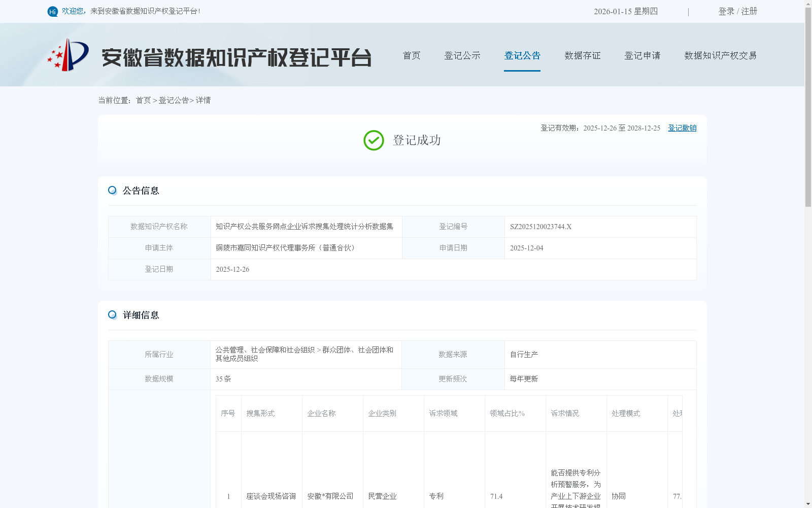Image resolution: width=812 pixels, height=508 pixels.
Task: Click the 座谈会现场咨询 table cell
Action: [271, 496]
